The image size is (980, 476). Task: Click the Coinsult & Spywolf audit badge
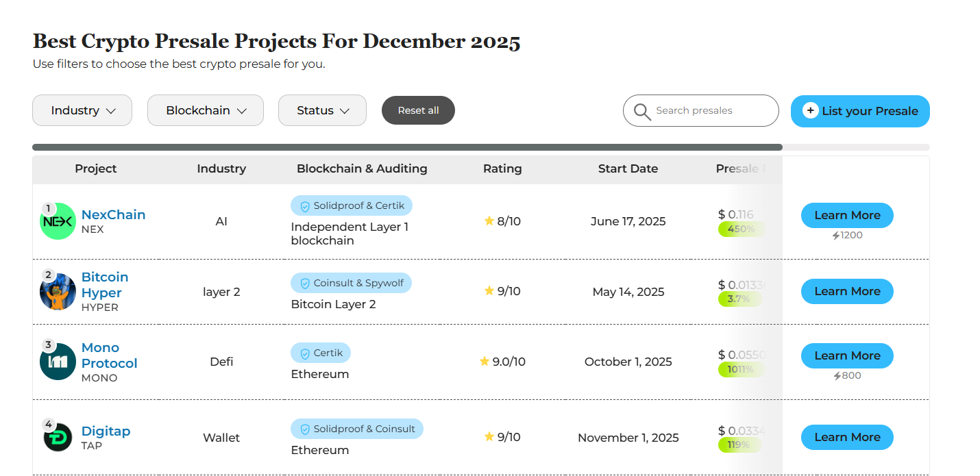tap(351, 282)
